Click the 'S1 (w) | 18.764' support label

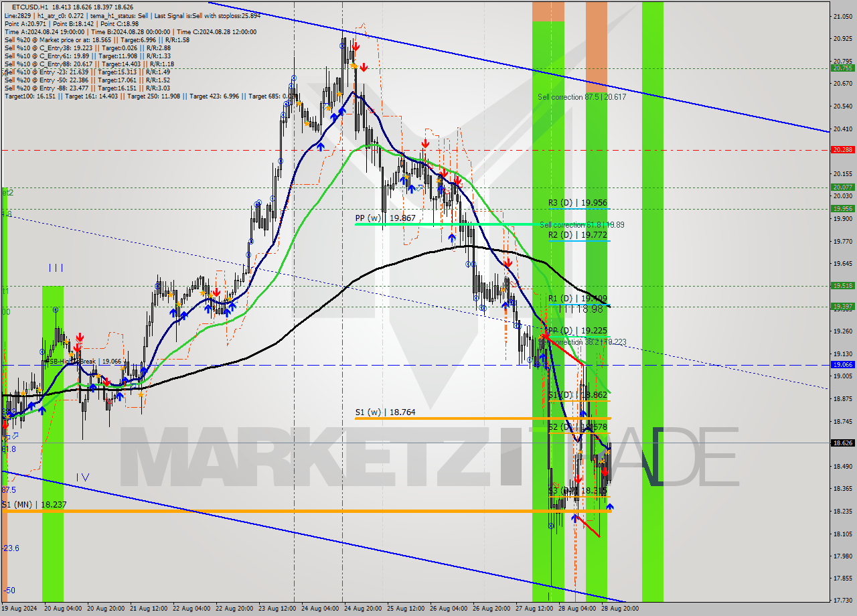pyautogui.click(x=385, y=412)
